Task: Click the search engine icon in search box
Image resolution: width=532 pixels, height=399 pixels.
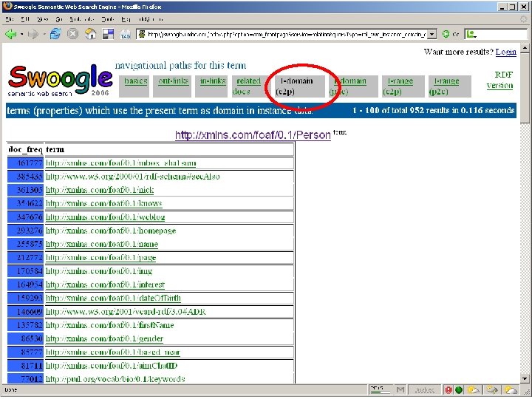Action: tap(471, 34)
